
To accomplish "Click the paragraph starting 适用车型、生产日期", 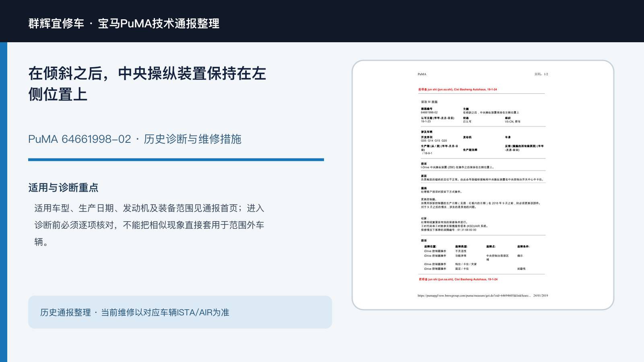I will click(149, 225).
